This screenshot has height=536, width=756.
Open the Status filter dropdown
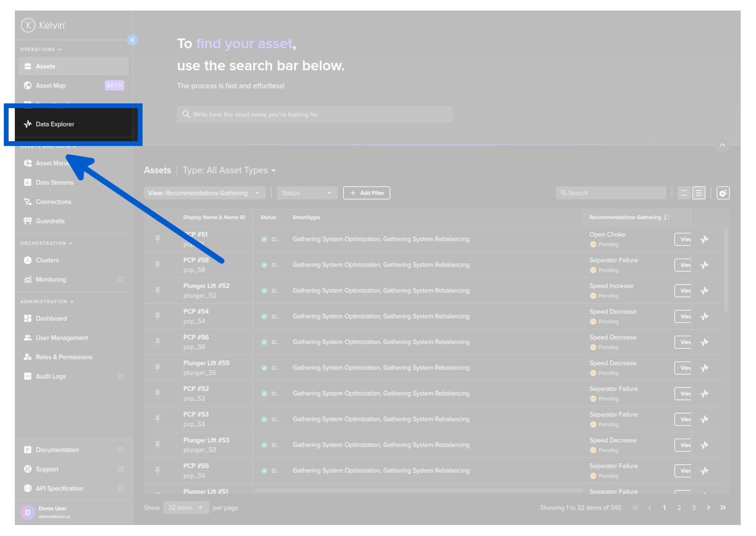coord(307,193)
